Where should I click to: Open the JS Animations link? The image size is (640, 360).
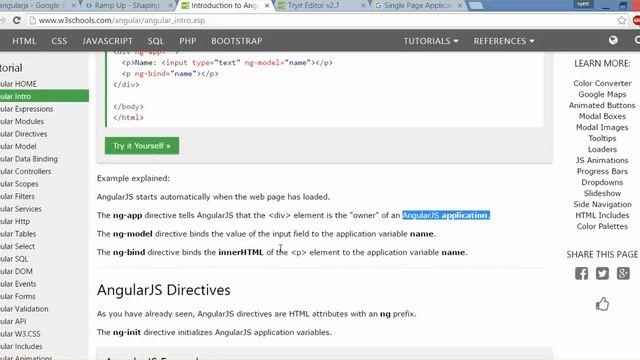click(x=602, y=160)
